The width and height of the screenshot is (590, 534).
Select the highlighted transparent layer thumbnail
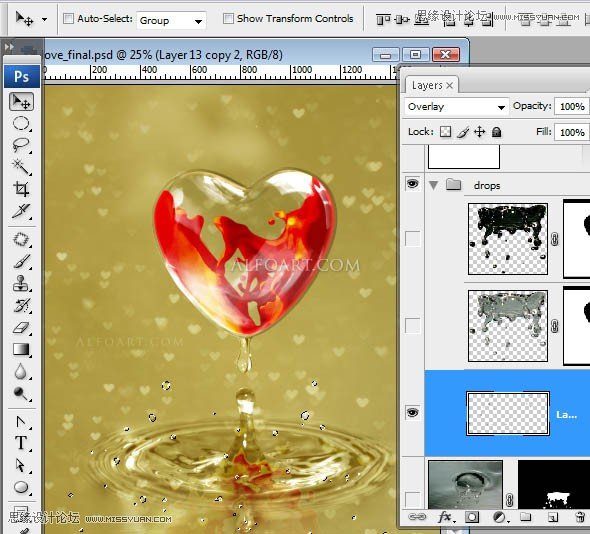(508, 414)
